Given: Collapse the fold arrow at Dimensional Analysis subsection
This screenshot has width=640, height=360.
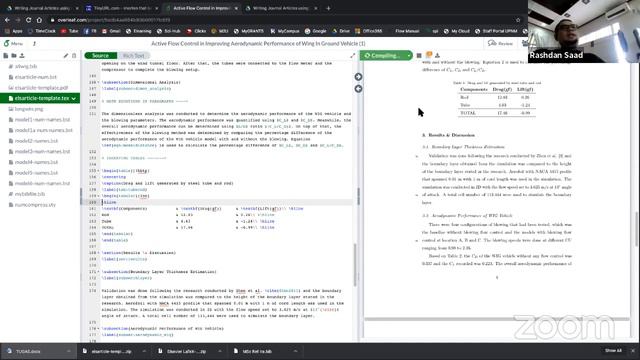Looking at the screenshot, I should [98, 82].
